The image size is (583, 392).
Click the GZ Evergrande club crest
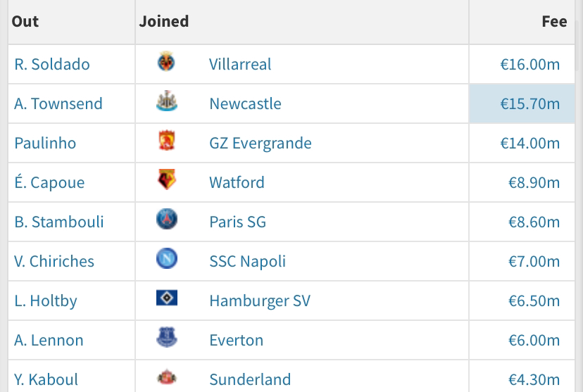click(x=167, y=141)
